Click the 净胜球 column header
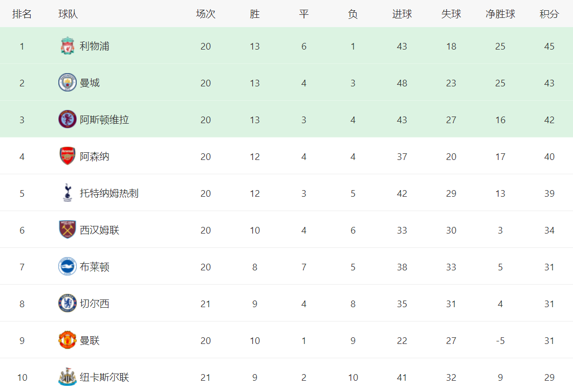 [x=500, y=14]
